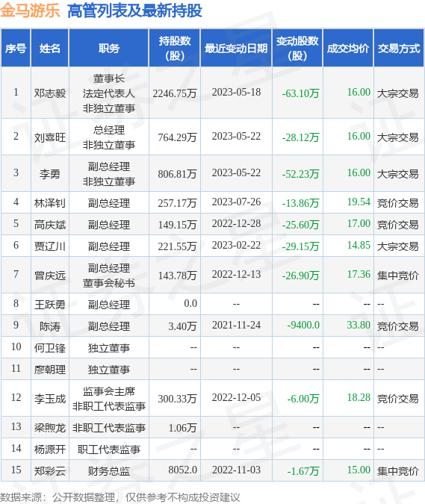Click the average price 18.28
Viewport: 425px width, 504px height.
coord(359,397)
